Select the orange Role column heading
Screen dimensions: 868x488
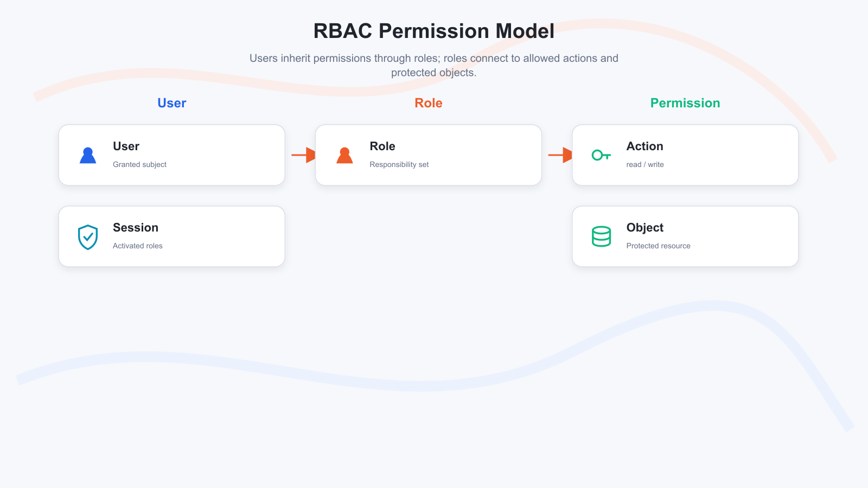point(429,103)
